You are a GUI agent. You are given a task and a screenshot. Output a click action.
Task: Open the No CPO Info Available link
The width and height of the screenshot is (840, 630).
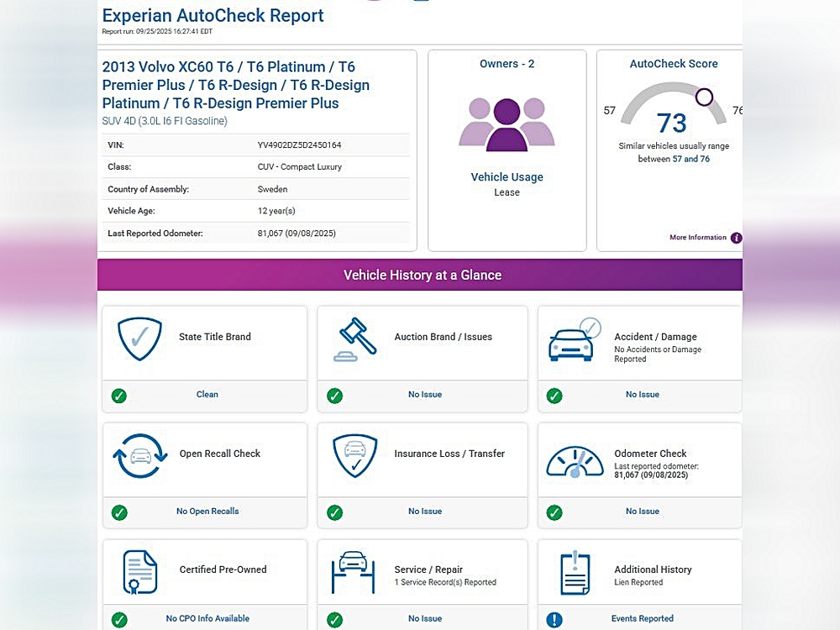pos(207,619)
